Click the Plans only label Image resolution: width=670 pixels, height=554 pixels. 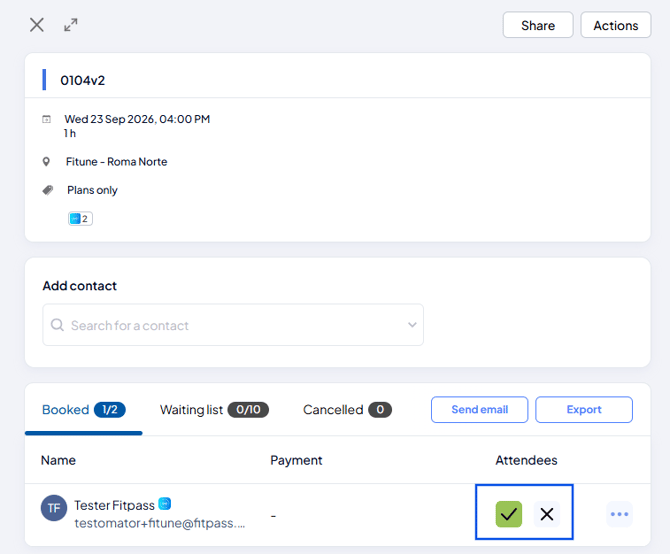[92, 190]
